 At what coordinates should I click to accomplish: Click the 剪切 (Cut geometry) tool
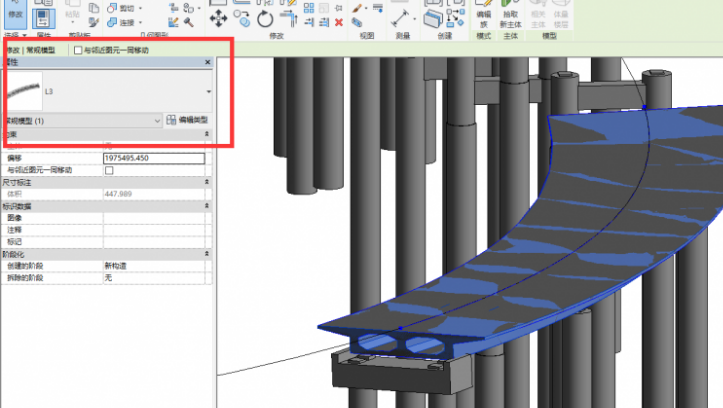click(121, 8)
